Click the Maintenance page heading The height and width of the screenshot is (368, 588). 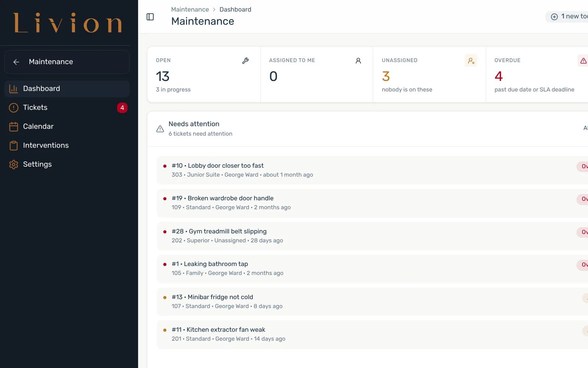(202, 21)
